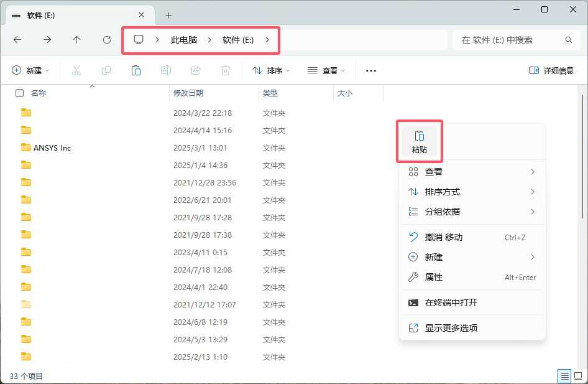Open the 新建 dropdown in toolbar

(30, 71)
